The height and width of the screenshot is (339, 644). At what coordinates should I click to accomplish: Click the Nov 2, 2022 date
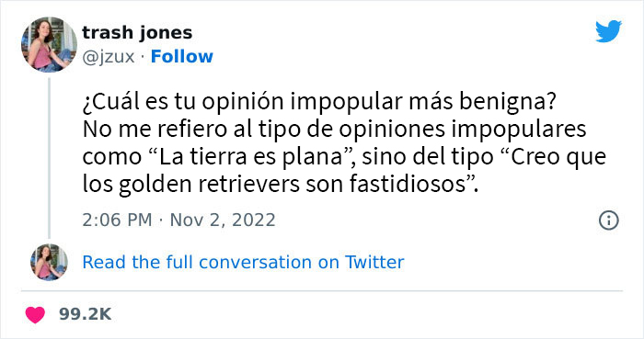[223, 220]
